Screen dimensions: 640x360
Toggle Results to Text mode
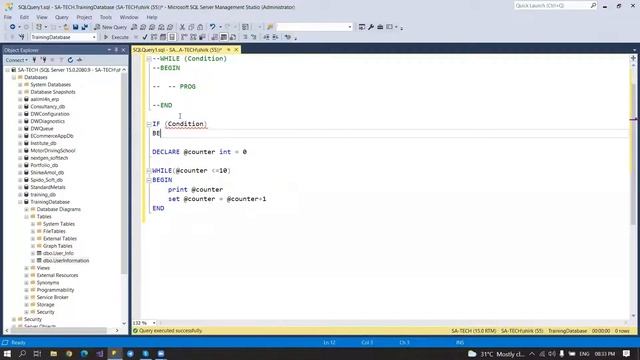215,37
